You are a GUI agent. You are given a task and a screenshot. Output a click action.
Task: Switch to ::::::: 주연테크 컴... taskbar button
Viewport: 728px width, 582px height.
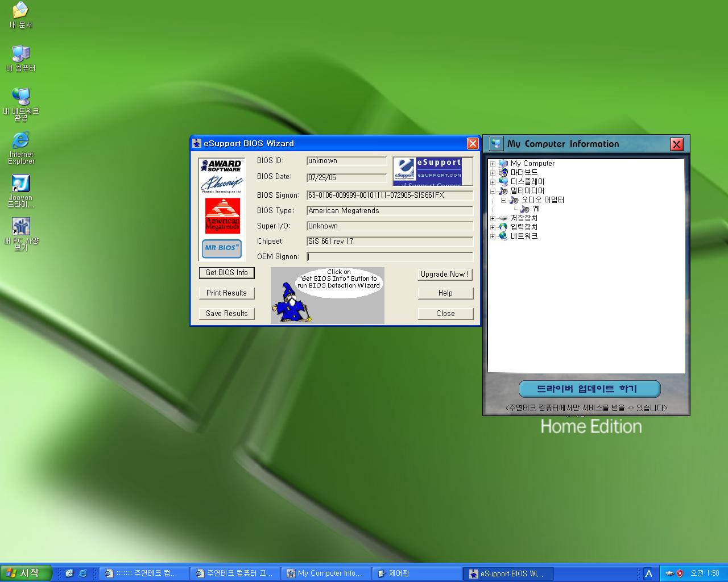coord(144,574)
